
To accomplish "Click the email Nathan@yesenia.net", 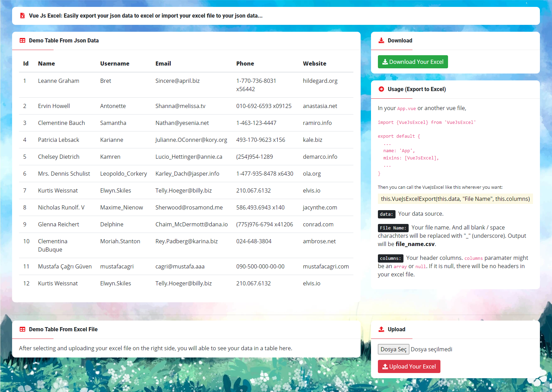I will click(182, 123).
